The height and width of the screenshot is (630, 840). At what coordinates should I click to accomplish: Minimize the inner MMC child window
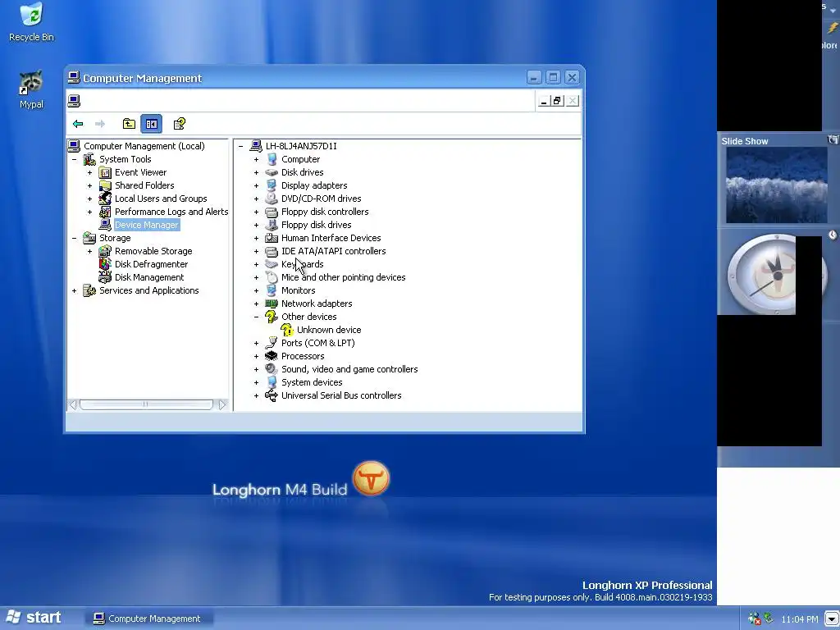coord(544,101)
